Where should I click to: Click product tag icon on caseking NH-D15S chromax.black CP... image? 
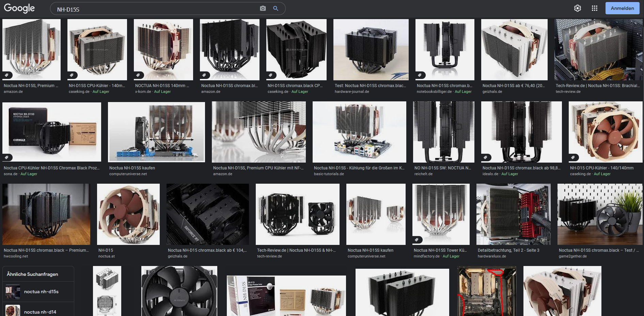(x=271, y=75)
